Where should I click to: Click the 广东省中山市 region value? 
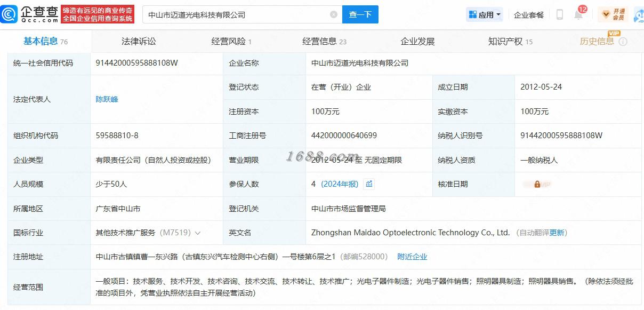pyautogui.click(x=118, y=209)
